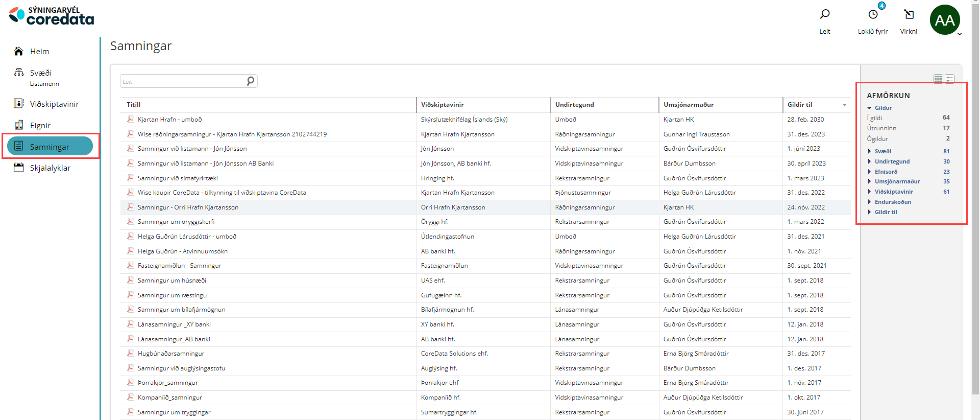Toggle sort arrow on Gildir til column
Viewport: 980px width, 420px height.
(845, 105)
